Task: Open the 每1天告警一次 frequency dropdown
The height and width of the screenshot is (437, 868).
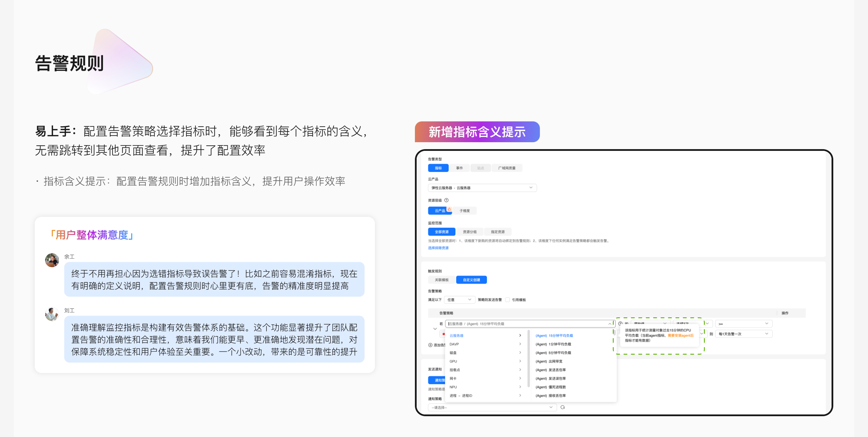Action: point(743,334)
